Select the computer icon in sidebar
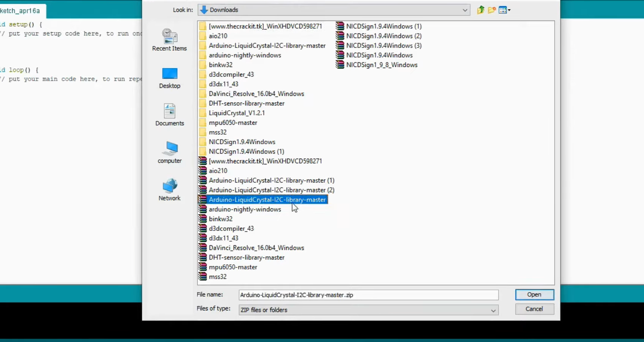This screenshot has width=644, height=342. point(170,152)
